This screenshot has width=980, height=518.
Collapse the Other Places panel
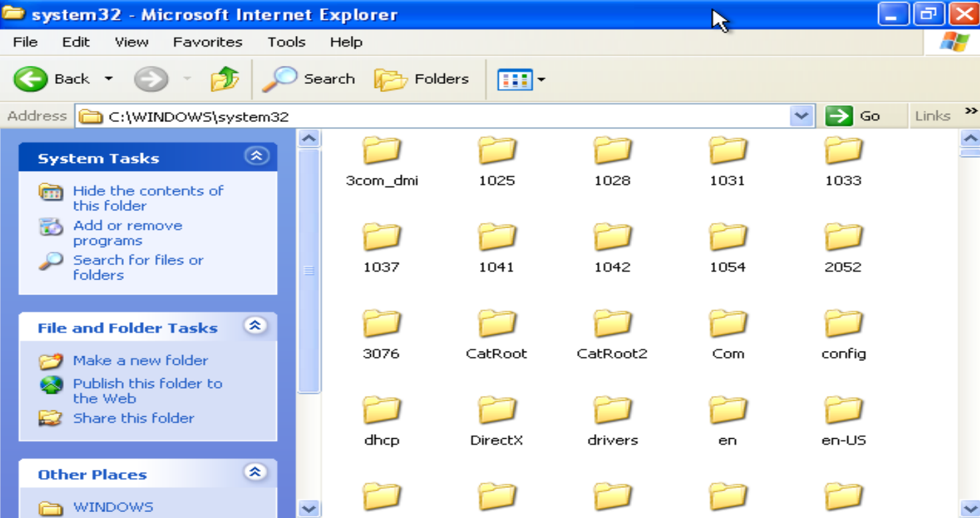click(256, 473)
